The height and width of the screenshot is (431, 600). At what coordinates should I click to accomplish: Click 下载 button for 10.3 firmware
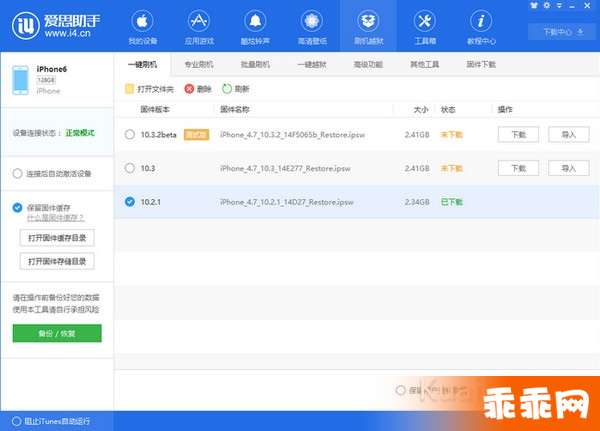[518, 168]
